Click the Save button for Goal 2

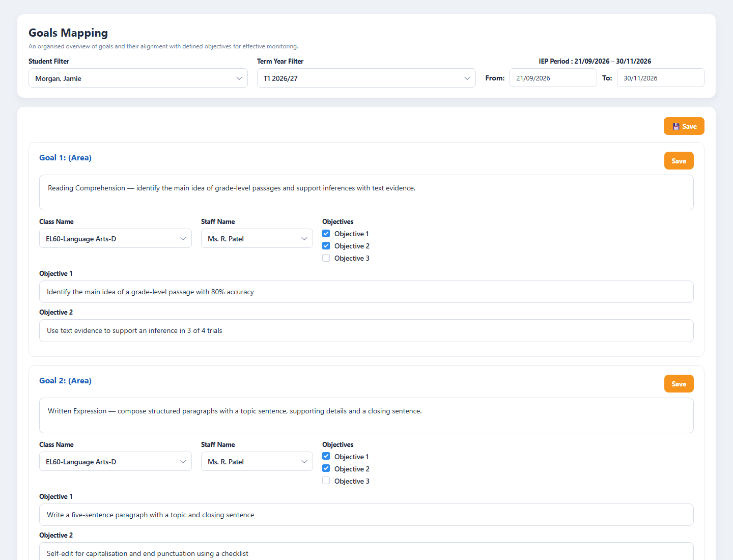(679, 384)
